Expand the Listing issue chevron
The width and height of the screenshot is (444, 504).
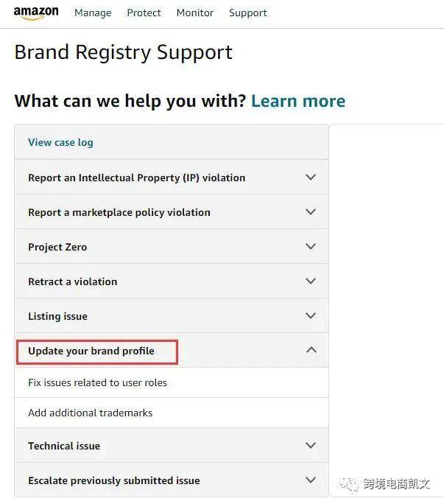pos(311,316)
